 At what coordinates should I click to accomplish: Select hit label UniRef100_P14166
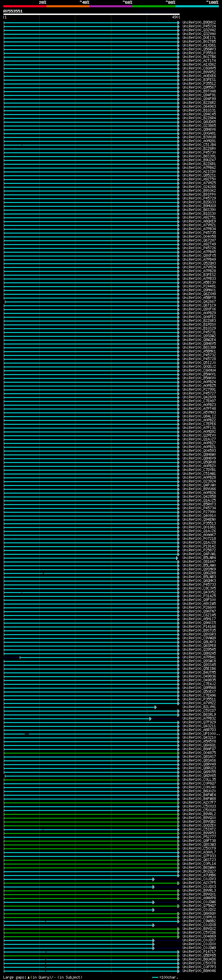coord(199,626)
